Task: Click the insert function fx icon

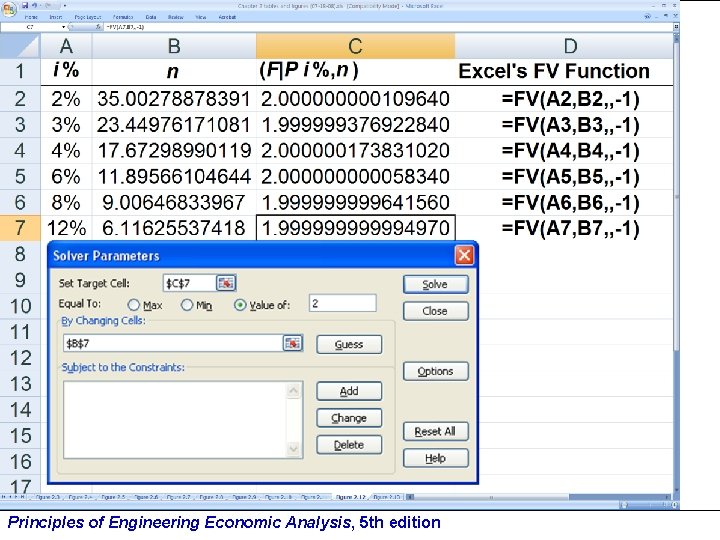Action: click(x=98, y=27)
